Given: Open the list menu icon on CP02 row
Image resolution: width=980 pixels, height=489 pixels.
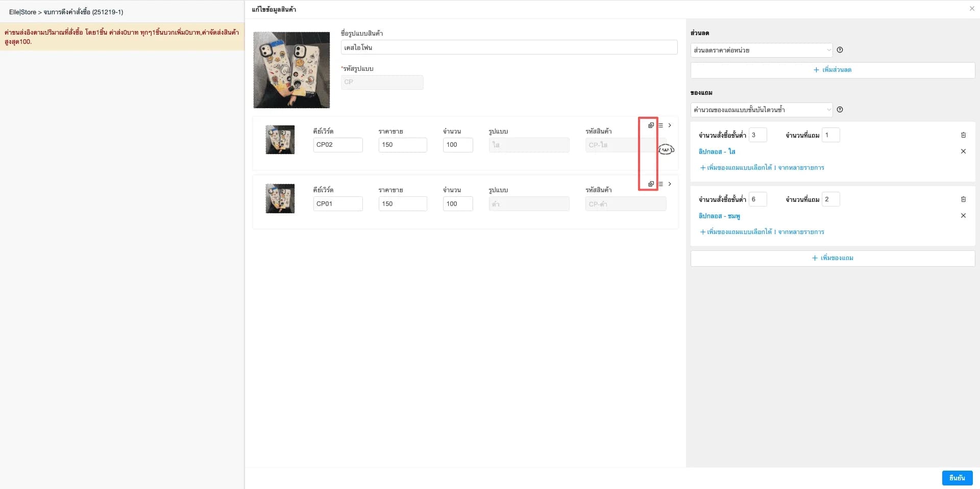Looking at the screenshot, I should pos(660,125).
